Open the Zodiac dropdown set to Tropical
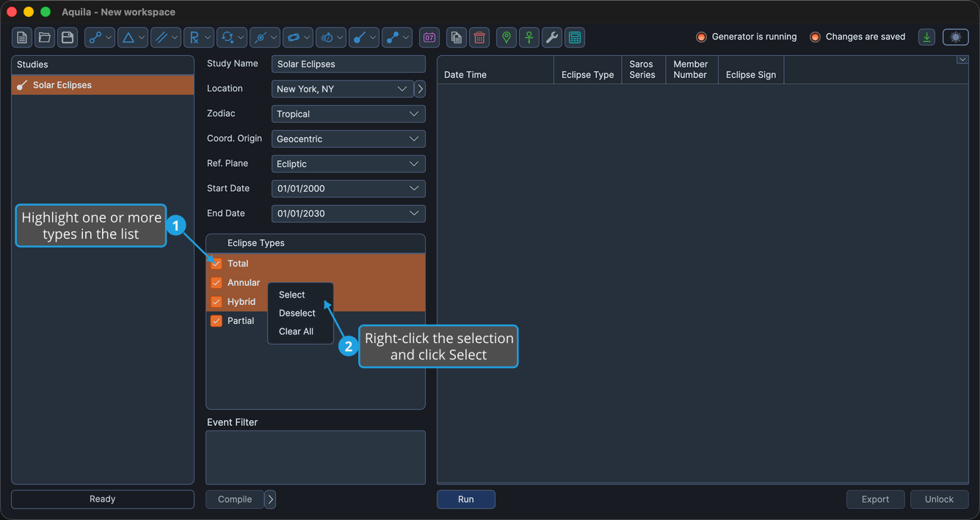 pyautogui.click(x=348, y=114)
